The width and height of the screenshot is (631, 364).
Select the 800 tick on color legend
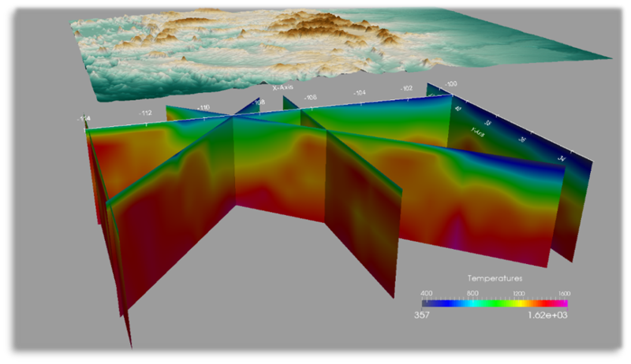pos(472,292)
